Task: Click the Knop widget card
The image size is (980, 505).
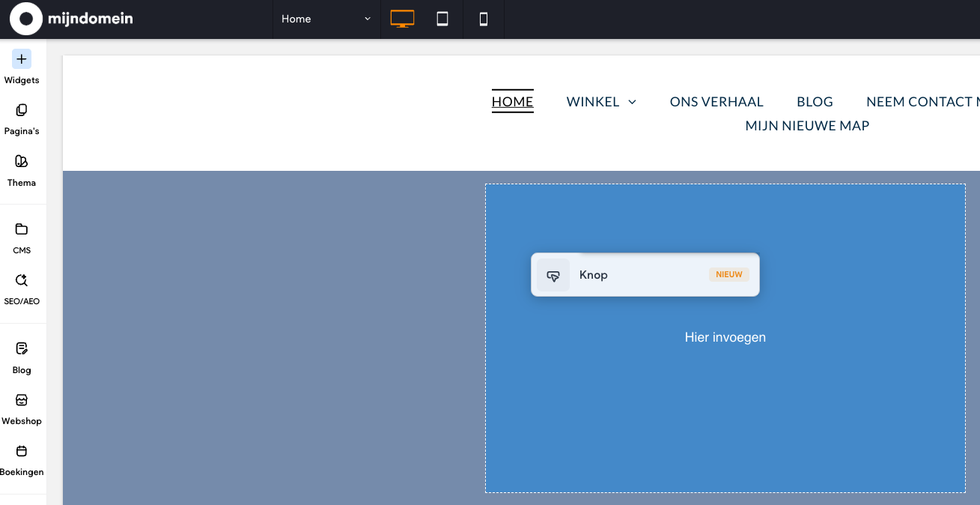Action: pos(645,275)
